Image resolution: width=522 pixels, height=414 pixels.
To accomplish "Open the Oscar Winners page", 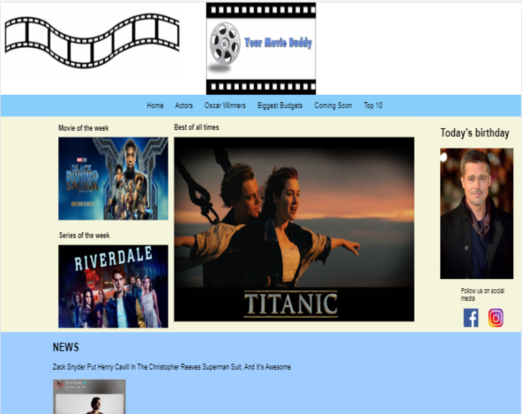I will click(225, 106).
